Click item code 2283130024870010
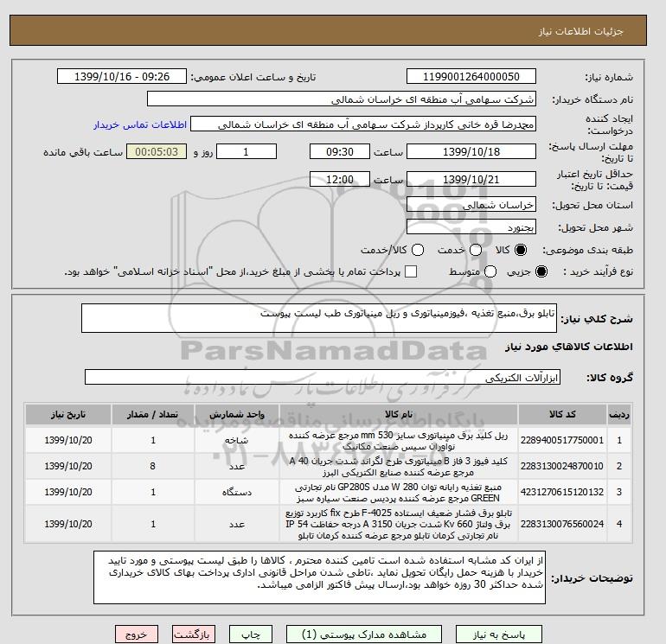 click(x=562, y=466)
